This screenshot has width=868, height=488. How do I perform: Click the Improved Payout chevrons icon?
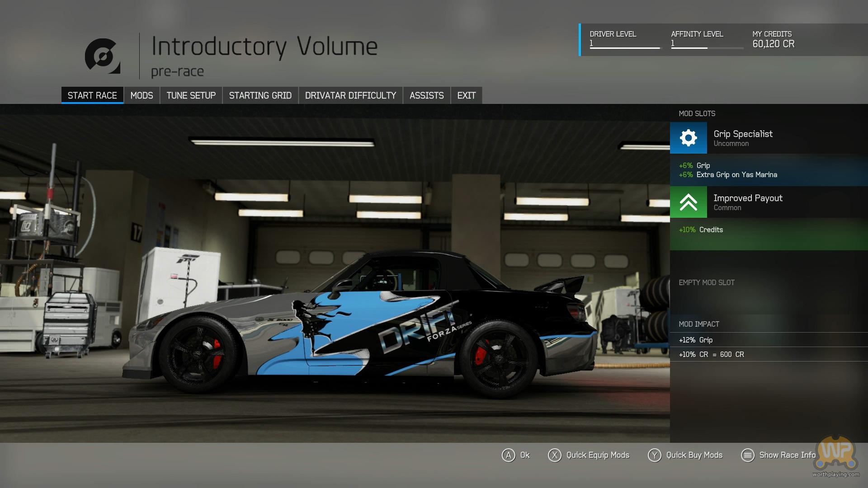point(688,202)
